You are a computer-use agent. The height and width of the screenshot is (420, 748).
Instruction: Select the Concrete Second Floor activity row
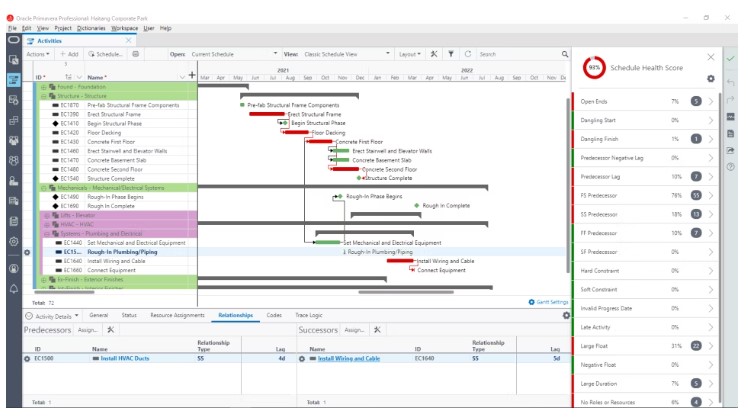pyautogui.click(x=118, y=169)
